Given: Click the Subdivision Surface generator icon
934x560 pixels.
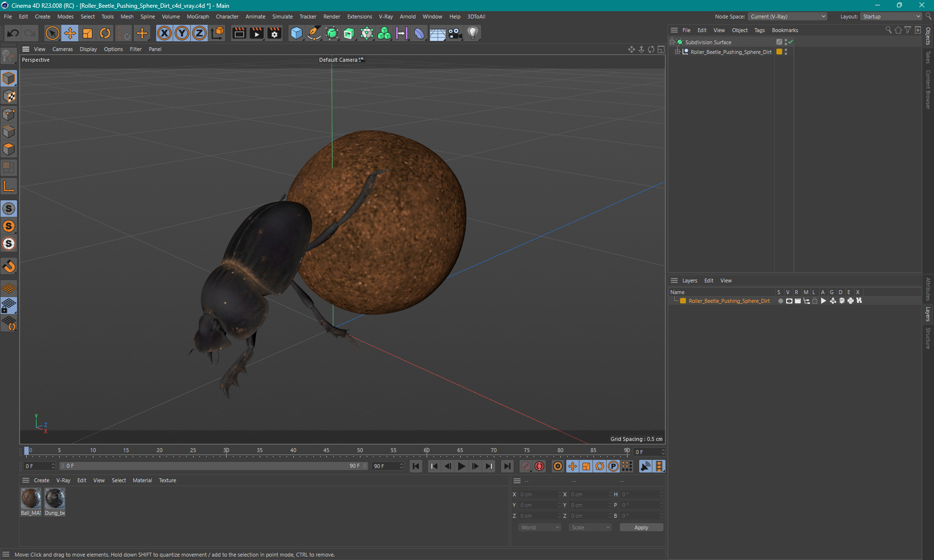Looking at the screenshot, I should [332, 33].
